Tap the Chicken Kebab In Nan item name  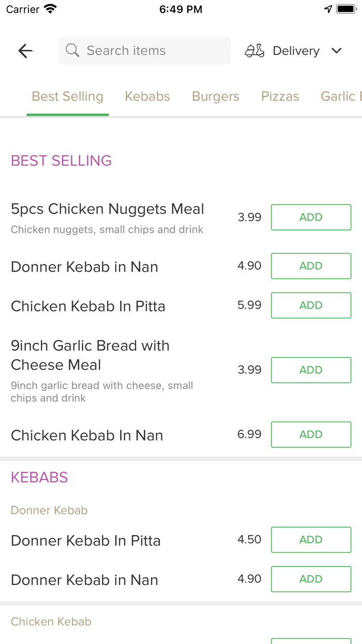click(87, 435)
